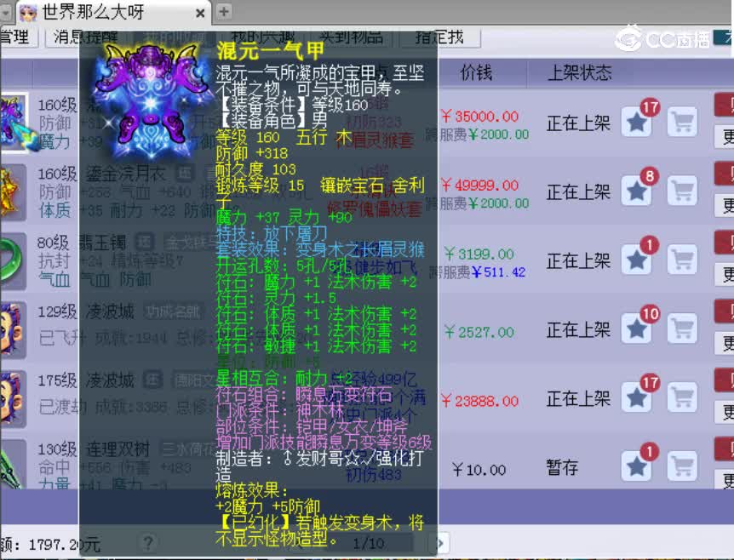Favorite the ¥35000.00 listing star
This screenshot has width=734, height=560.
tap(637, 123)
